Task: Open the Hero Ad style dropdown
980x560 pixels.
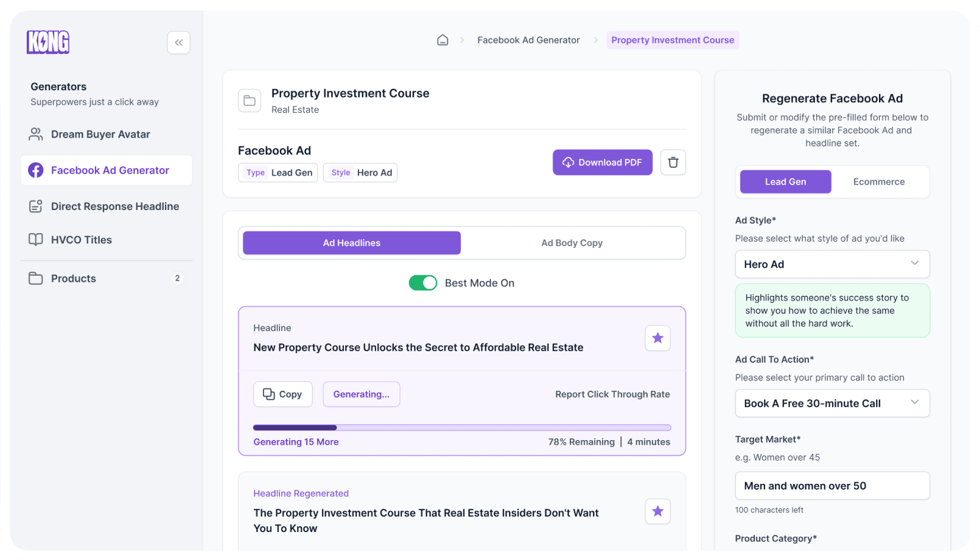Action: [x=832, y=264]
